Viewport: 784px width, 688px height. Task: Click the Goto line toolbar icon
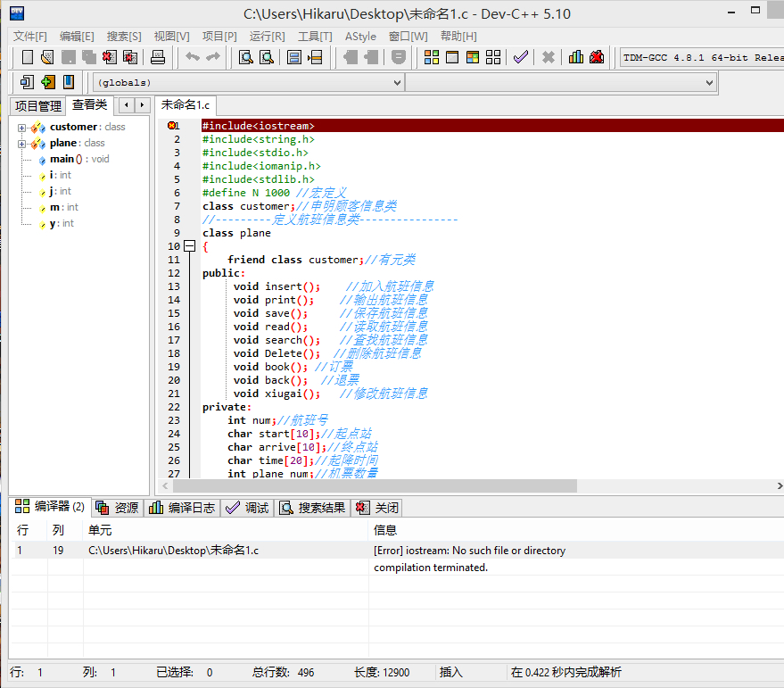click(x=315, y=57)
